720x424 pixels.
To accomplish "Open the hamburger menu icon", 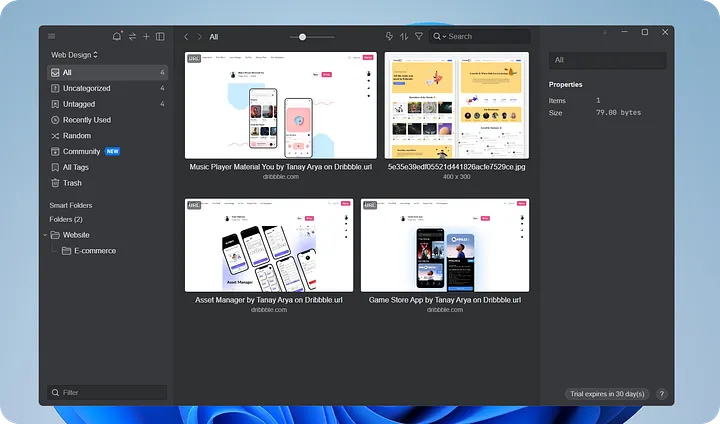I will coord(51,36).
